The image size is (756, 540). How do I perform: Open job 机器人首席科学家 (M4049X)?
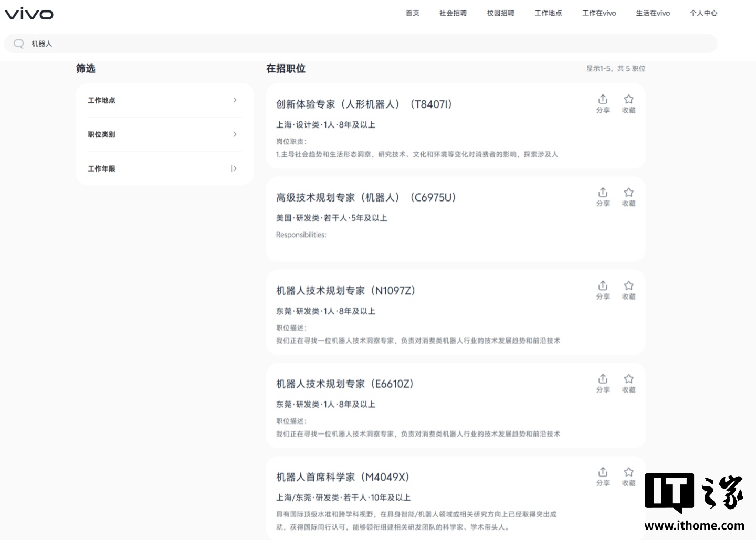point(343,477)
